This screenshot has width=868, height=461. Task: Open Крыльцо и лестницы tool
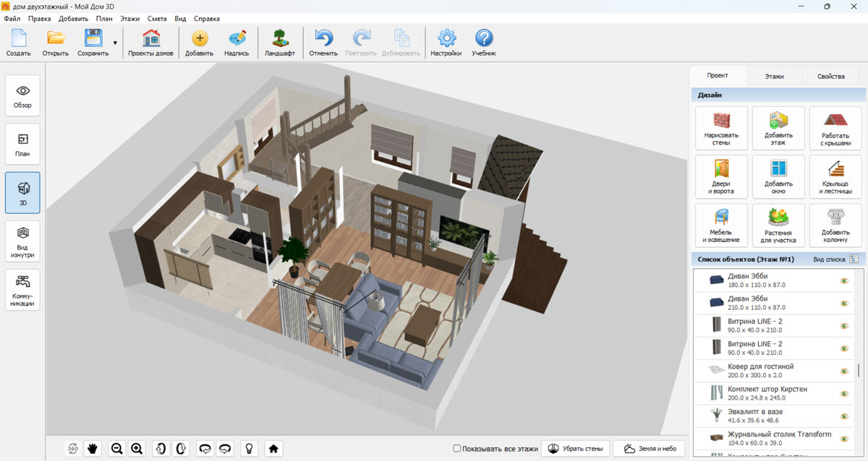coord(835,177)
